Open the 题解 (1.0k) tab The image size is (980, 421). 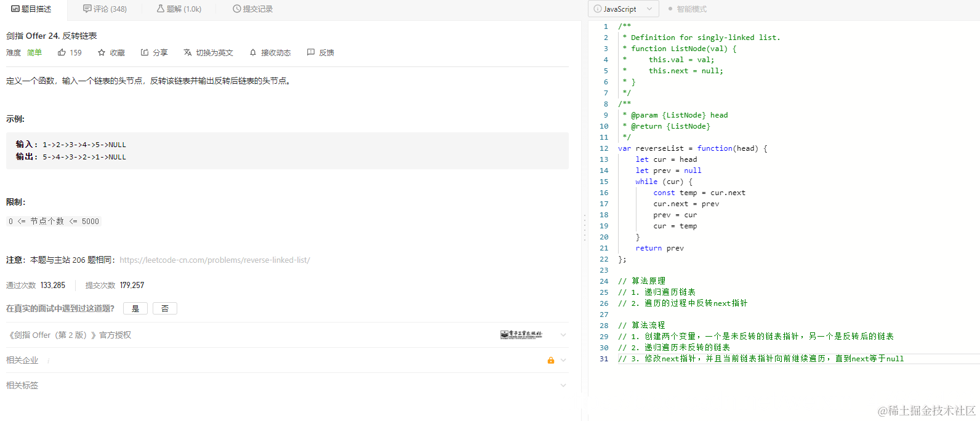click(x=179, y=9)
